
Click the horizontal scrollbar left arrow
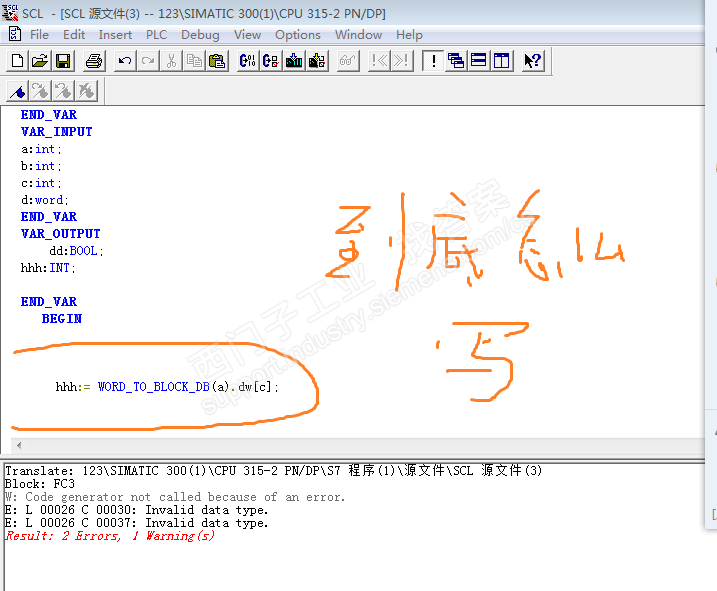point(19,445)
